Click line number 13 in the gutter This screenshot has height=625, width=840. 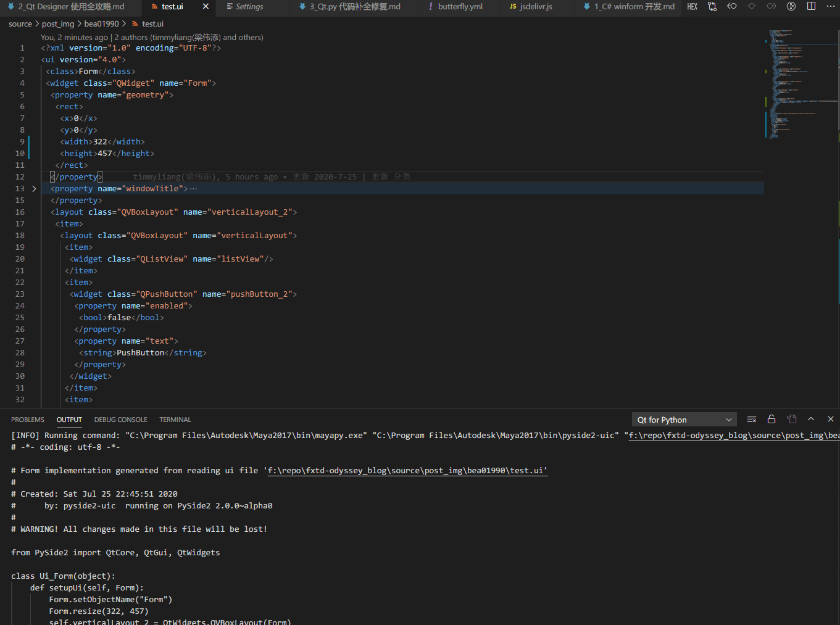click(20, 189)
